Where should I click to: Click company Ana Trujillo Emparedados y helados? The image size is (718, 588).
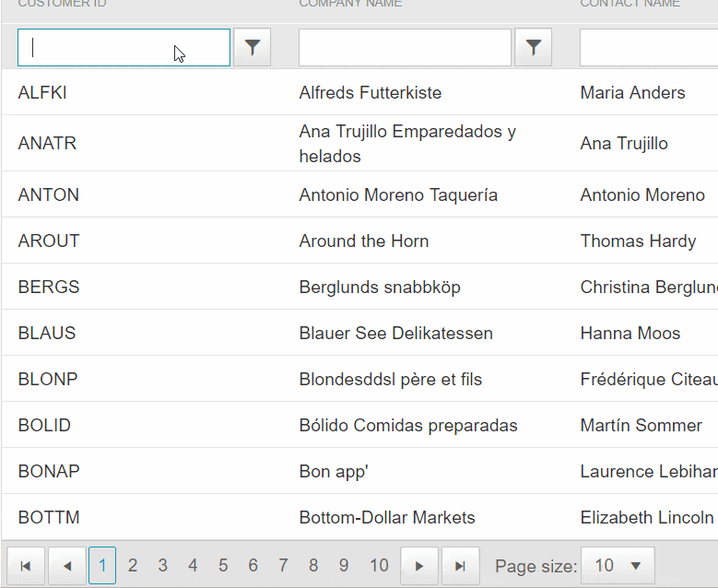tap(407, 144)
